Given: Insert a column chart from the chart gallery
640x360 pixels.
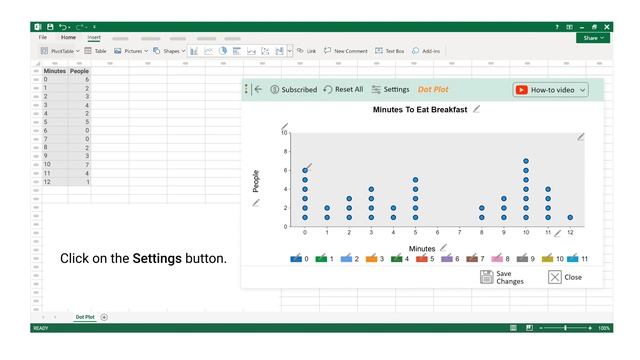Looking at the screenshot, I should (x=194, y=51).
